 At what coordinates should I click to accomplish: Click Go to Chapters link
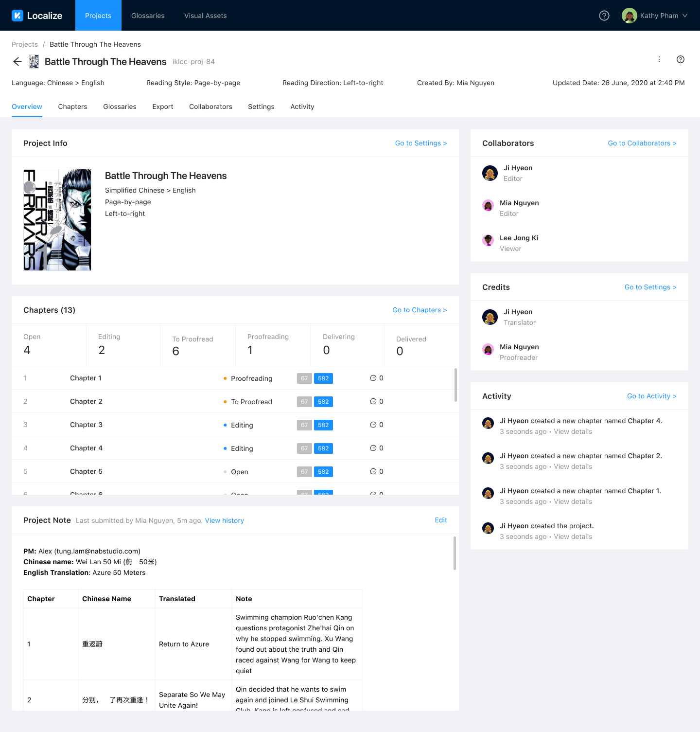420,310
